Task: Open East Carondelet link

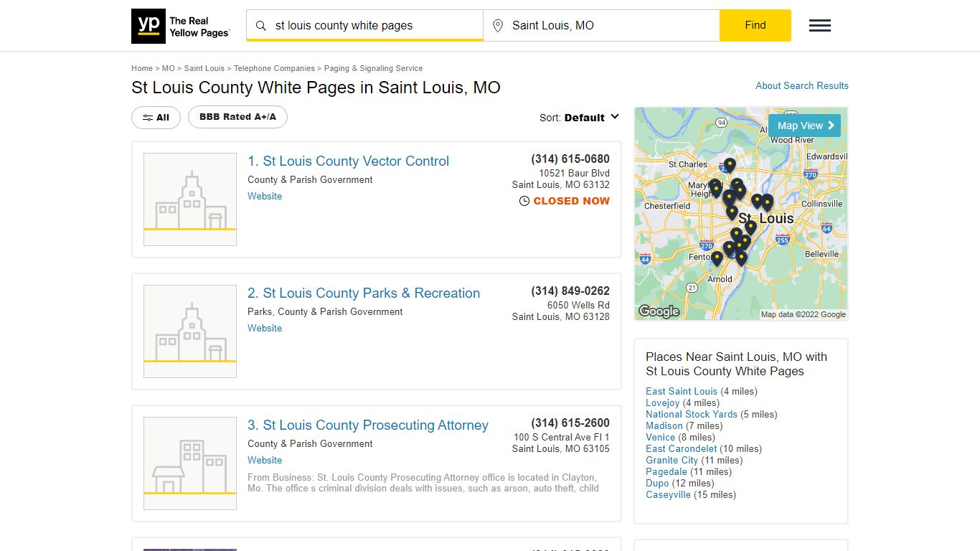Action: coord(682,448)
